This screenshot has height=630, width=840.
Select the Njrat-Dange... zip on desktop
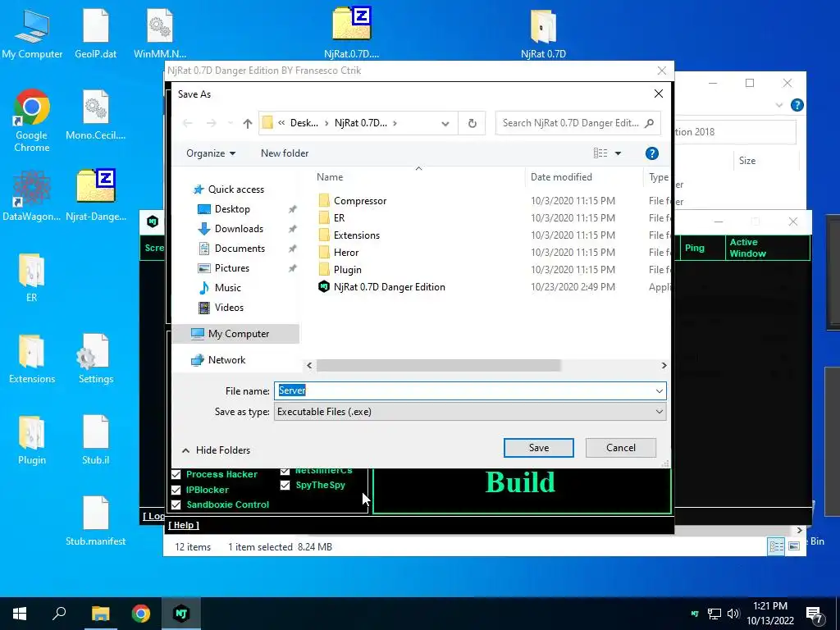[x=96, y=195]
